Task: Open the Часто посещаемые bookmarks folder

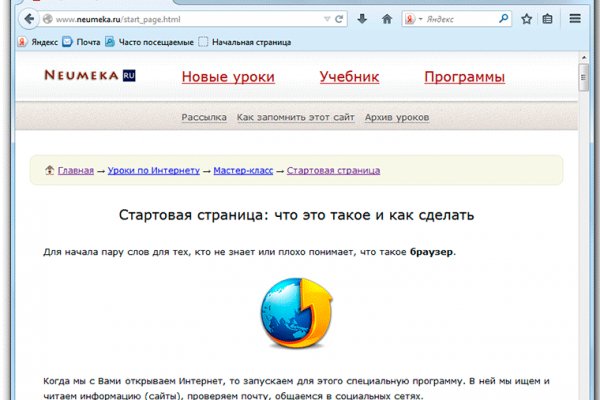Action: 153,42
